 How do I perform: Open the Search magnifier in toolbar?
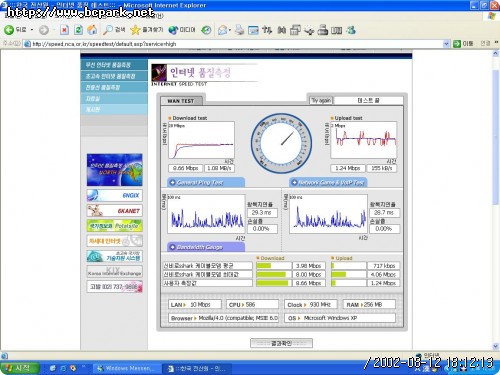108,30
